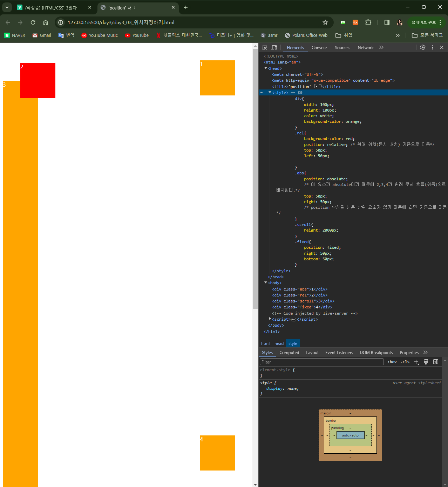Open DevTools settings gear
The image size is (448, 487).
coord(423,47)
